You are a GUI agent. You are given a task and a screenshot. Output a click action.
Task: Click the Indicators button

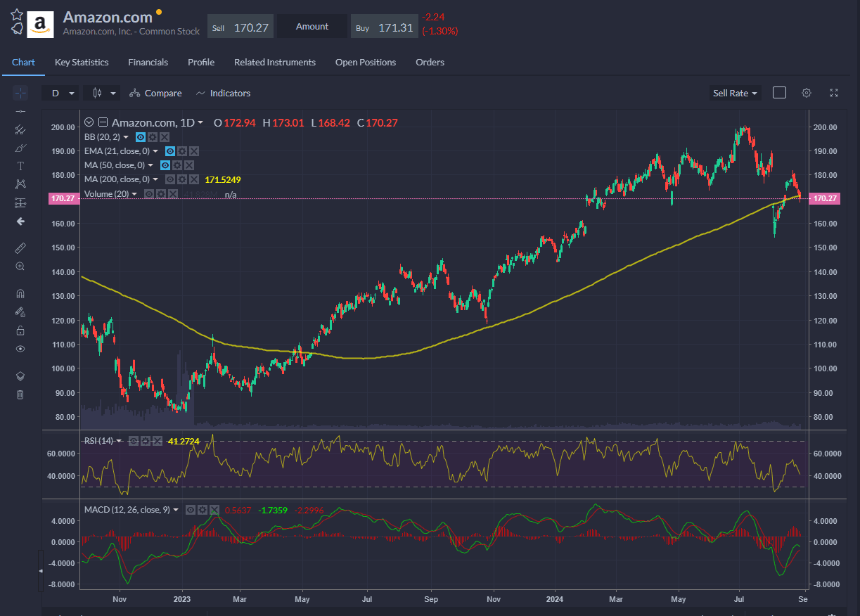(223, 93)
